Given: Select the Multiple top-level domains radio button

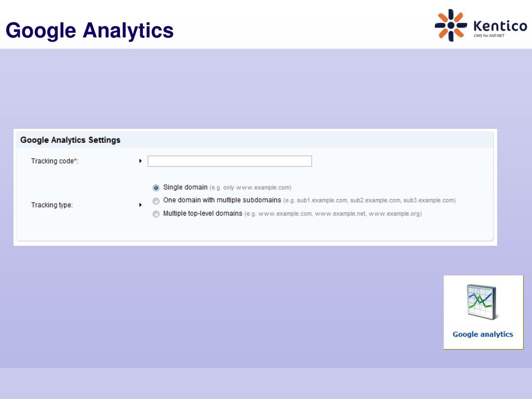Looking at the screenshot, I should pyautogui.click(x=156, y=214).
